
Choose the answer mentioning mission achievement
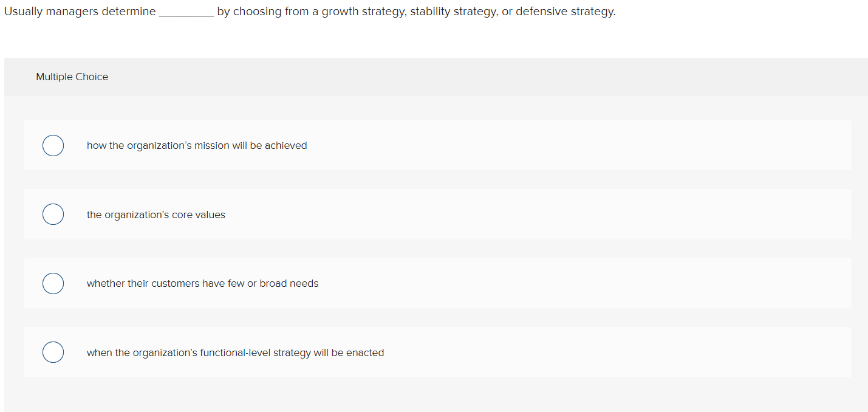tap(196, 145)
